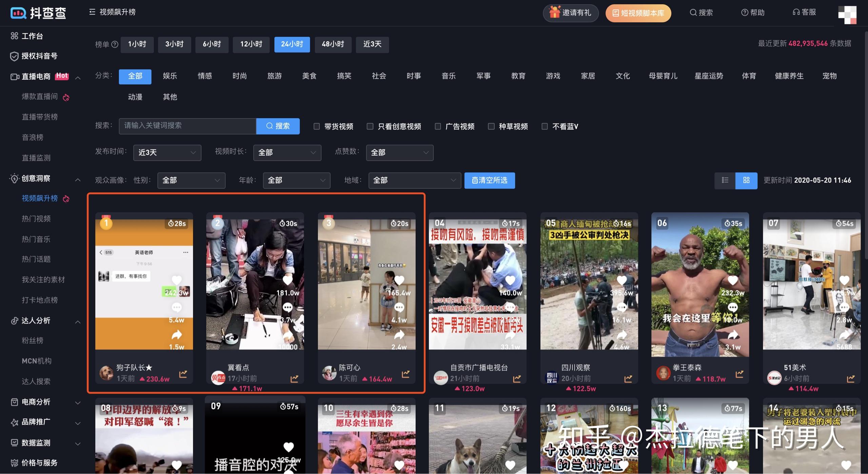Click the keyword search input field
The height and width of the screenshot is (474, 868).
tap(188, 126)
